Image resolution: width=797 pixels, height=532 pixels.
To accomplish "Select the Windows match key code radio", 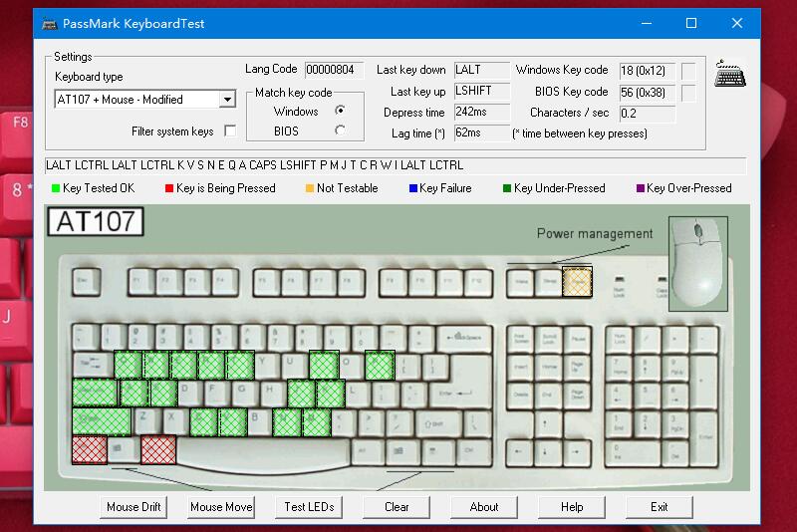I will [x=340, y=111].
